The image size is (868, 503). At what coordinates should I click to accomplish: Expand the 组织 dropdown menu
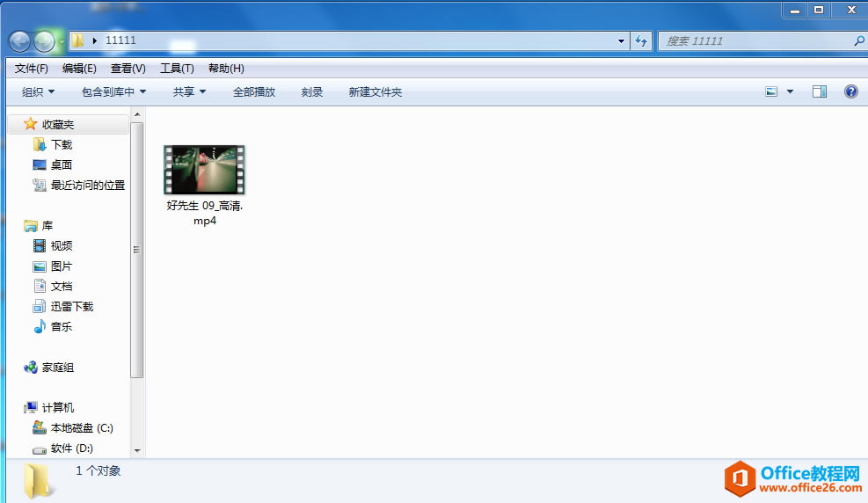coord(38,91)
